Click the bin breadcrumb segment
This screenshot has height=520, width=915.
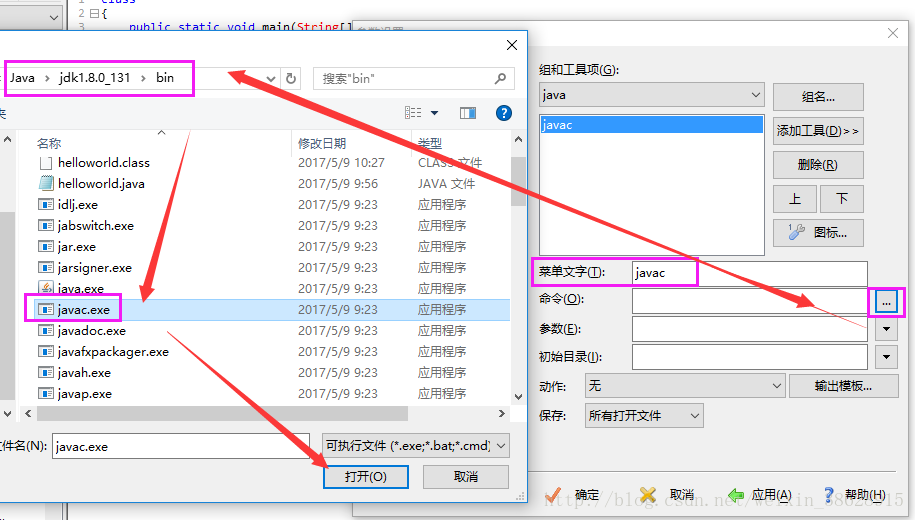(x=165, y=78)
